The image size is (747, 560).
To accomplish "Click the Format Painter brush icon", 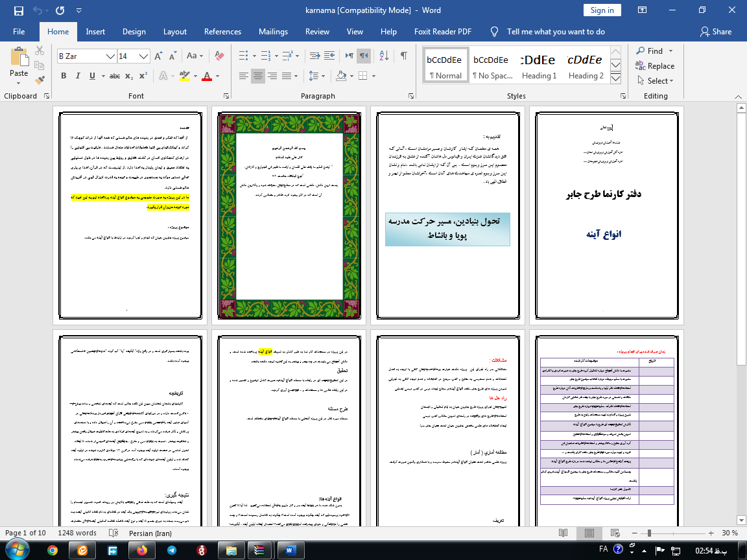I will pos(40,81).
